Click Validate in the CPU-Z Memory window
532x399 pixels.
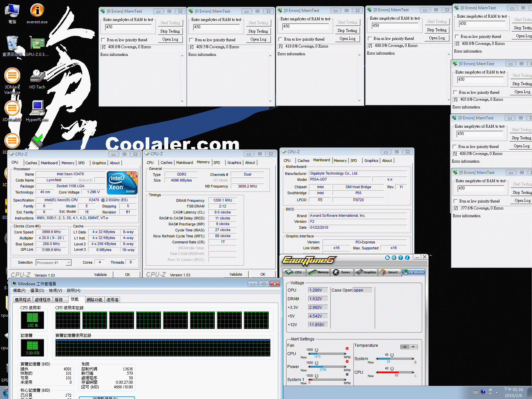pos(236,274)
